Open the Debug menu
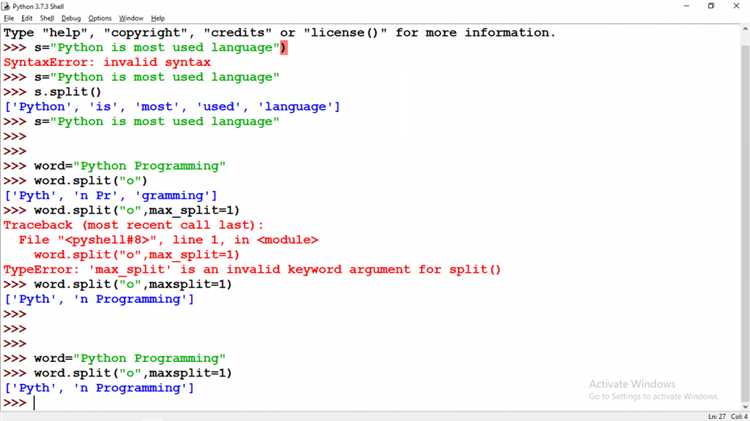 (71, 18)
